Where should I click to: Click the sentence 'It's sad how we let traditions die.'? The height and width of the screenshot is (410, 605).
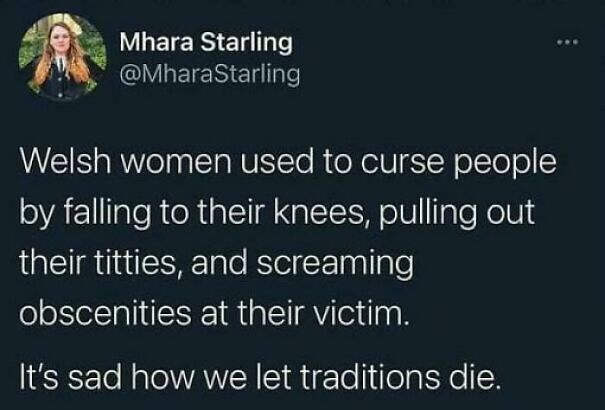pyautogui.click(x=258, y=377)
